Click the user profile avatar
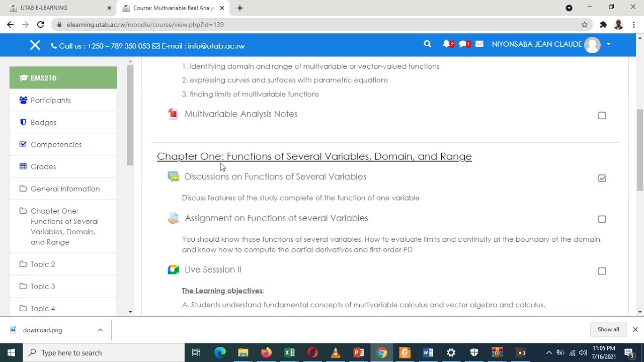Image resolution: width=644 pixels, height=362 pixels. click(x=593, y=45)
